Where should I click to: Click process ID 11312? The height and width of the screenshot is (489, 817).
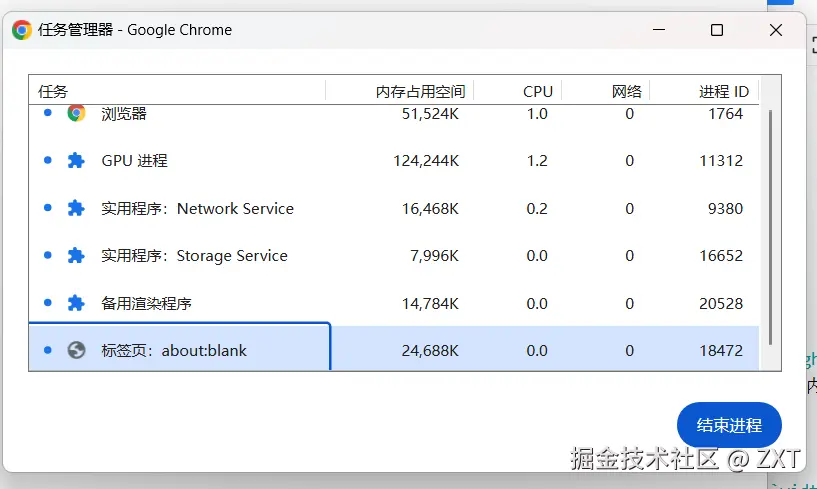pos(721,161)
